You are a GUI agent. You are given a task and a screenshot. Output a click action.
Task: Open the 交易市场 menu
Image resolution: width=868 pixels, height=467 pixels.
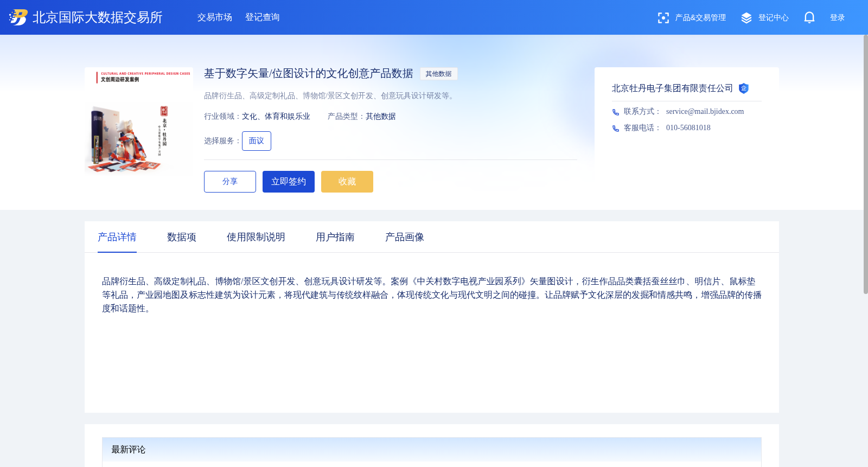(x=215, y=17)
